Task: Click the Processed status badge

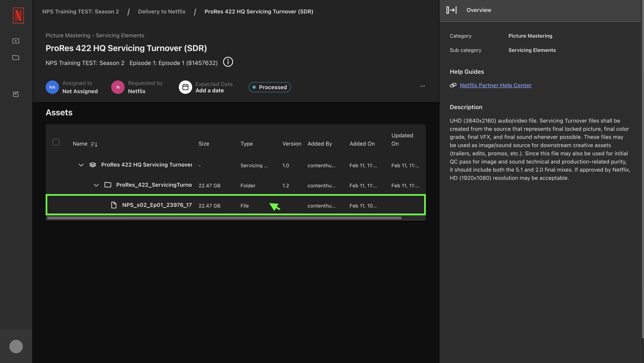Action: tap(270, 87)
